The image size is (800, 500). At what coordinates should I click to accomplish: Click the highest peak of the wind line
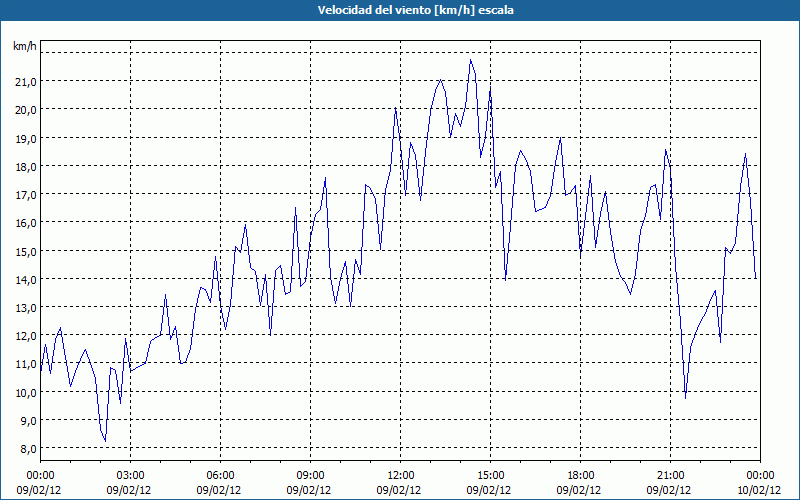pos(470,60)
